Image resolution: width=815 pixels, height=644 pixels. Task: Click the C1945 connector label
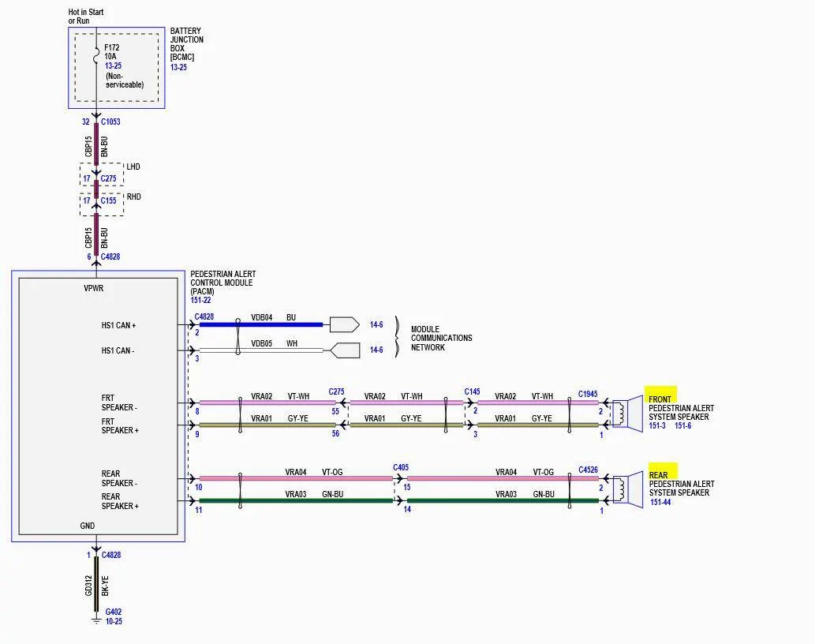588,394
